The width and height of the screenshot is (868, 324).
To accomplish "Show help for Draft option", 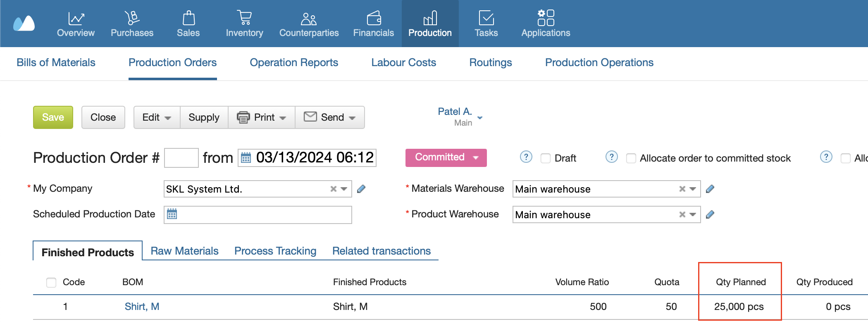I will 526,157.
